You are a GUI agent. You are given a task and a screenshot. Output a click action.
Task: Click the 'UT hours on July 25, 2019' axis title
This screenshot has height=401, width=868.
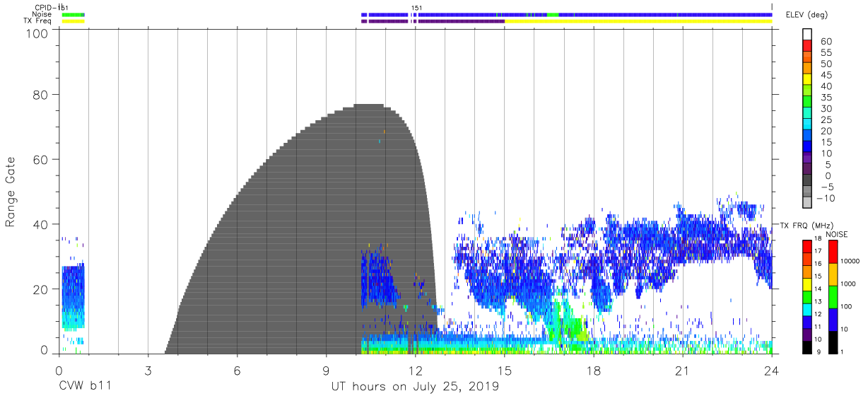(415, 387)
